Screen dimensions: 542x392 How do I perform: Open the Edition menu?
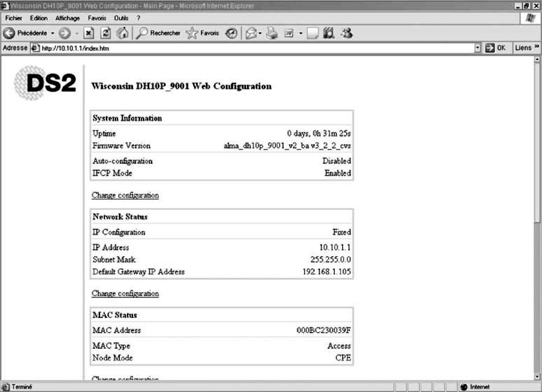coord(39,18)
